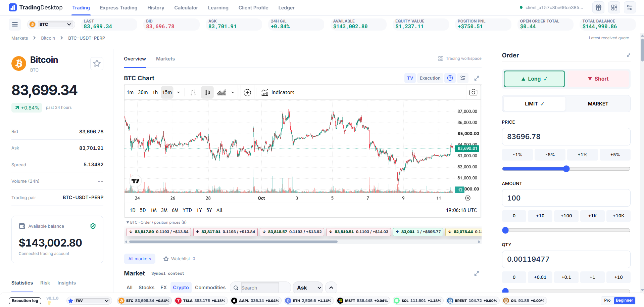Open the Trading workspace link
Image resolution: width=644 pixels, height=307 pixels.
pyautogui.click(x=460, y=58)
